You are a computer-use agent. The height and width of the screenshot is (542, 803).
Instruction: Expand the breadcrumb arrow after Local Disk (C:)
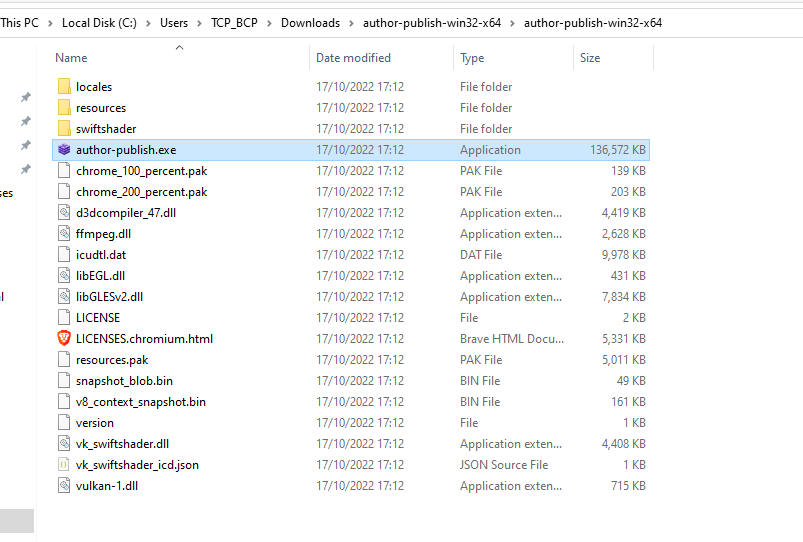coord(148,23)
